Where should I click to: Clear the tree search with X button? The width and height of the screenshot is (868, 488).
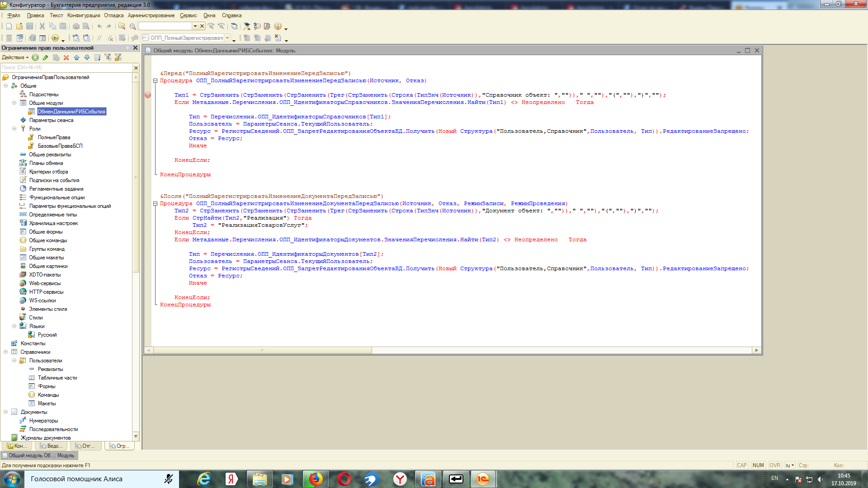coord(136,67)
